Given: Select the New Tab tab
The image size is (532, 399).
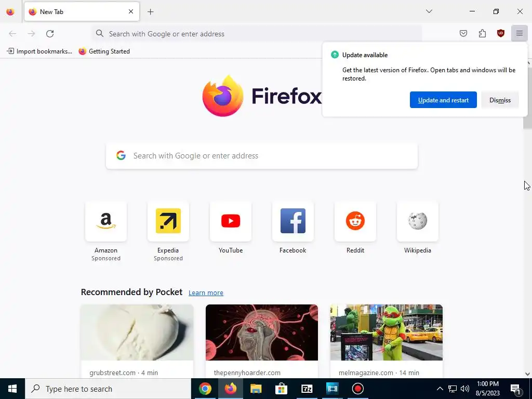Looking at the screenshot, I should click(x=82, y=11).
